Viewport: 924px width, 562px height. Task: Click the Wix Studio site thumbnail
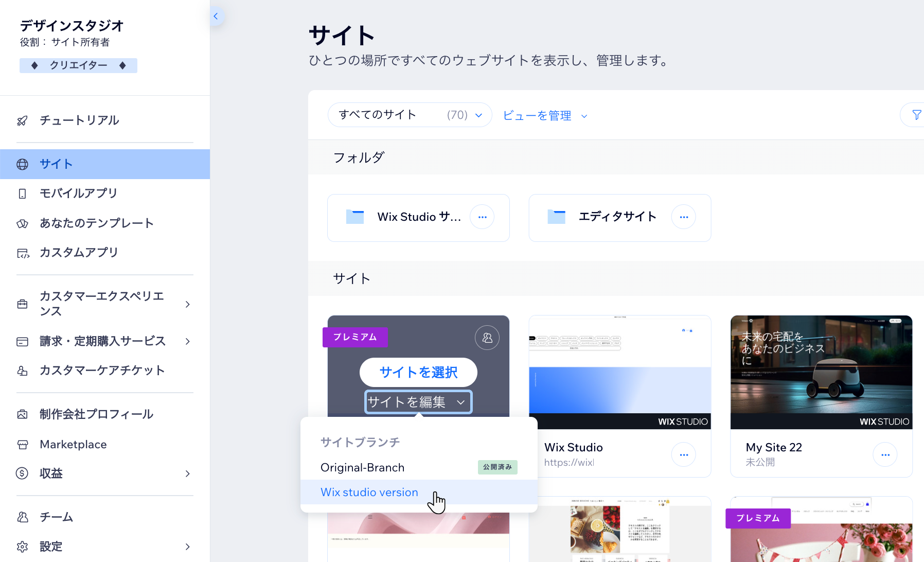(620, 372)
